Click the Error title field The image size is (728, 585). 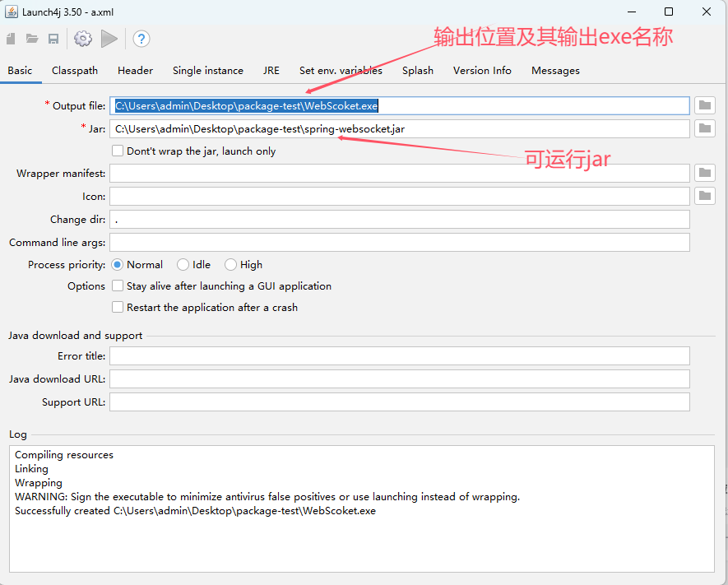click(400, 356)
